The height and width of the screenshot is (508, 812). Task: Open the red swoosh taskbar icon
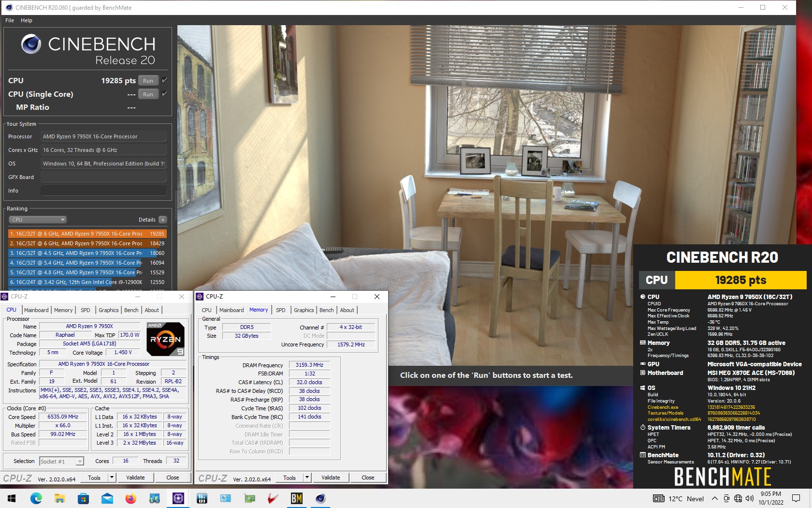pos(273,498)
